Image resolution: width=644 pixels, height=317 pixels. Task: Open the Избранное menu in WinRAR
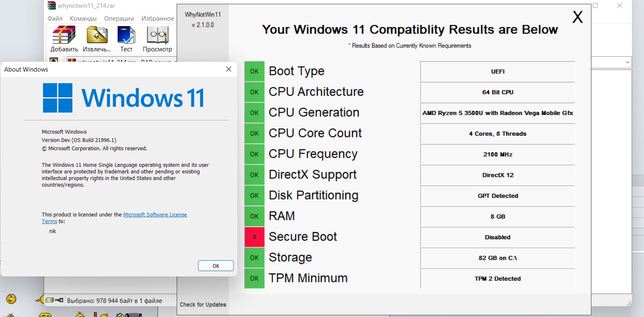[158, 19]
